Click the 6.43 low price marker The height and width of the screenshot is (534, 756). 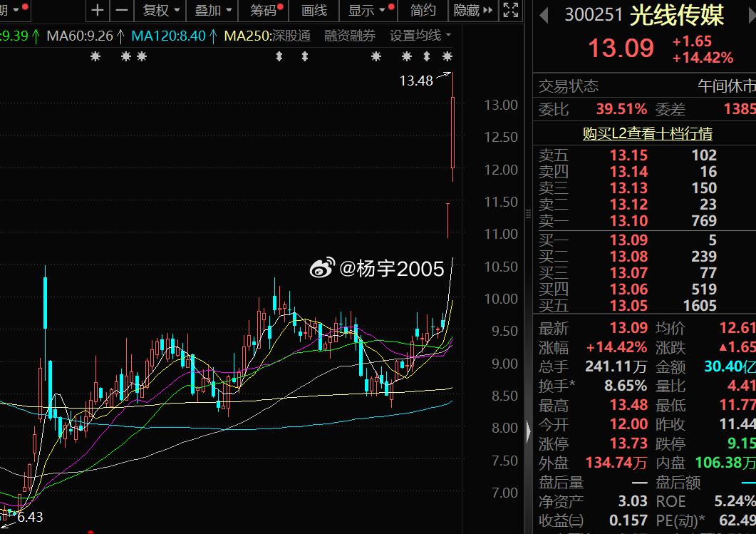click(30, 517)
